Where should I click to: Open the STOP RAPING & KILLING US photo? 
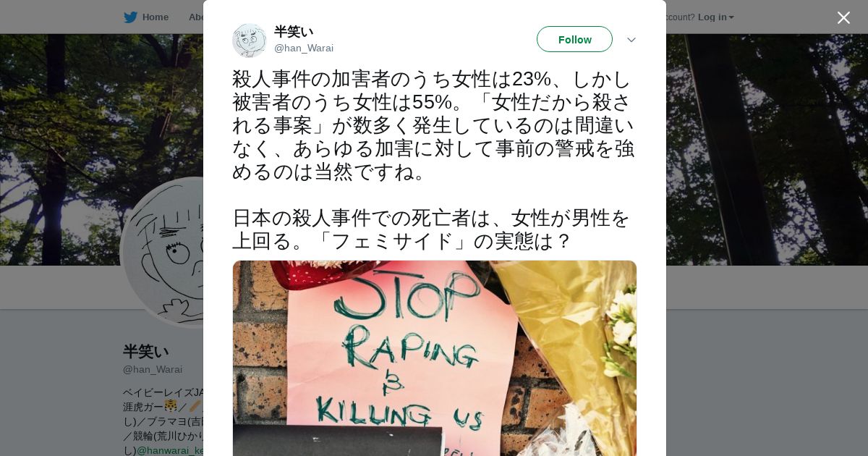pyautogui.click(x=435, y=358)
